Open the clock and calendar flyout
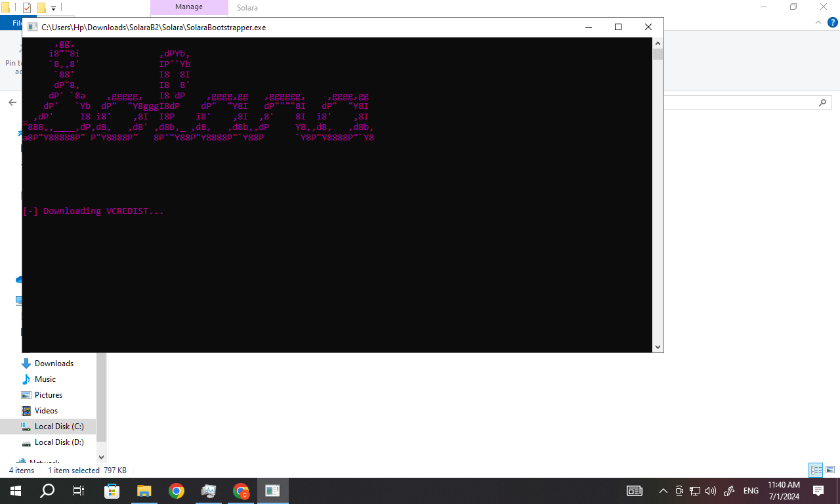The width and height of the screenshot is (840, 504). [784, 491]
